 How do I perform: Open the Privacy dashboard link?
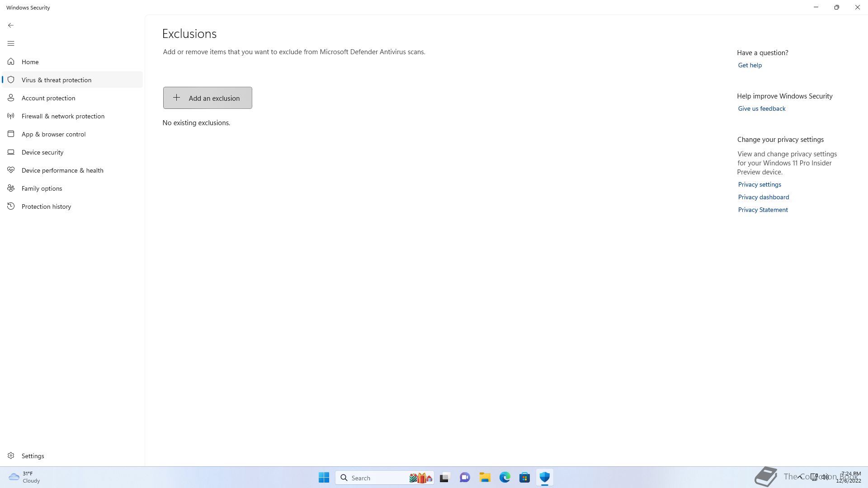pyautogui.click(x=763, y=197)
